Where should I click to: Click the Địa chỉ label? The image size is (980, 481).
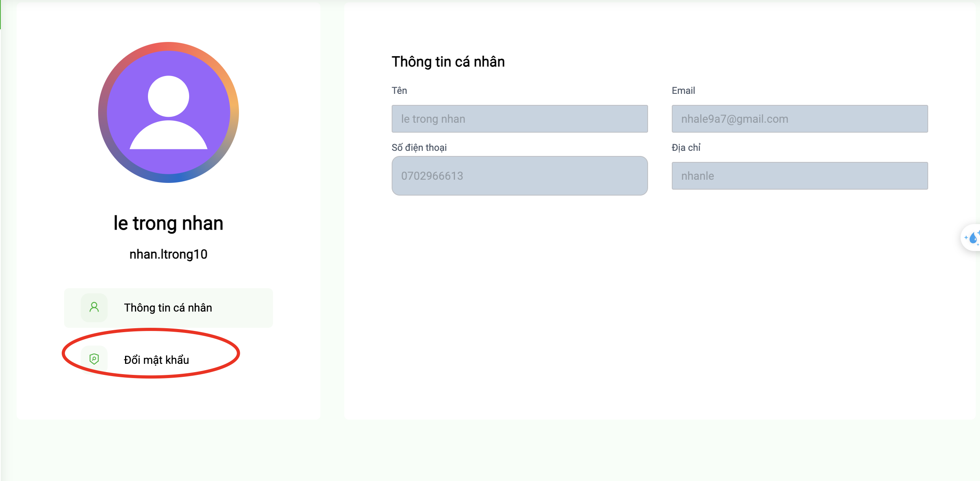click(x=686, y=148)
